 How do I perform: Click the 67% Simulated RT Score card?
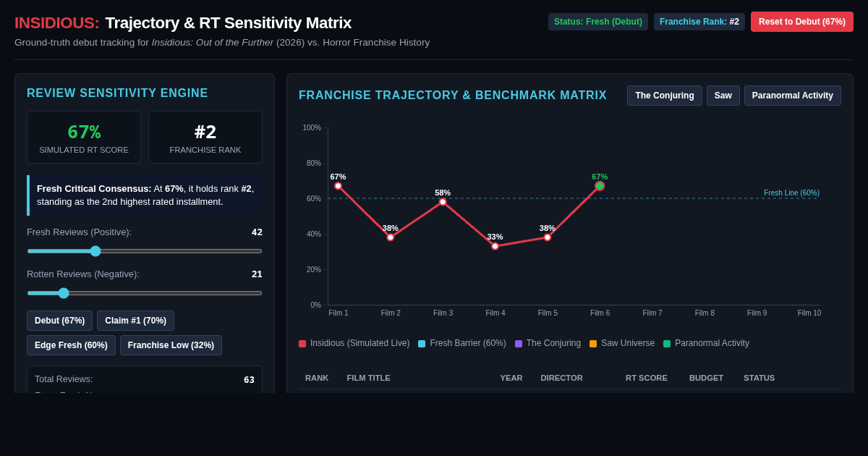84,138
